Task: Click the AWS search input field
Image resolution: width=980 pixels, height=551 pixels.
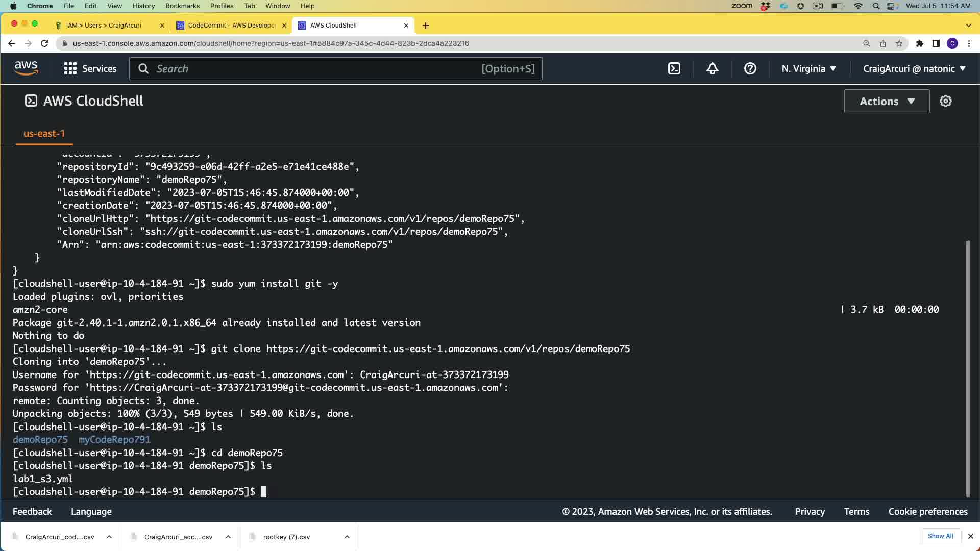Action: tap(316, 69)
